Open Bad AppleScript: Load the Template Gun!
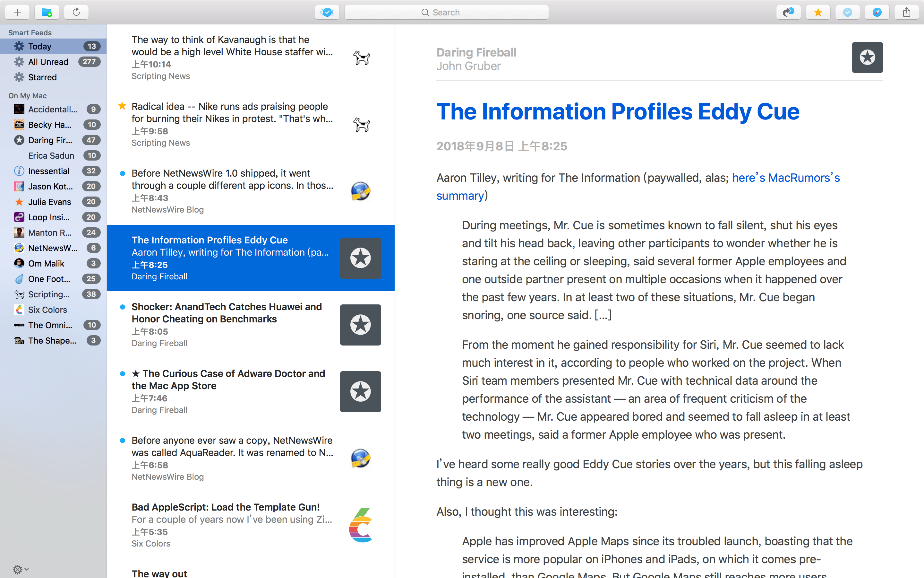 (x=251, y=525)
